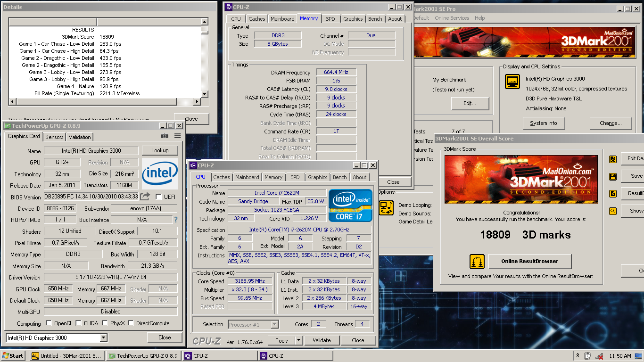Click Details list vertical scrollbar down arrow
This screenshot has width=644, height=362.
[204, 94]
